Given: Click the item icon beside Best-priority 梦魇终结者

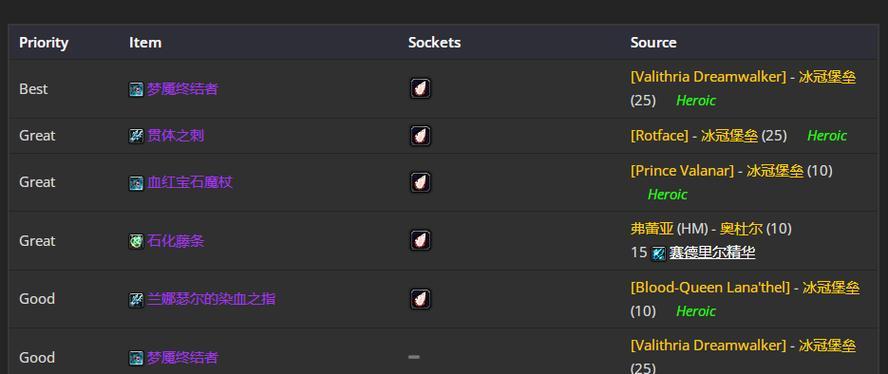Looking at the screenshot, I should tap(136, 90).
